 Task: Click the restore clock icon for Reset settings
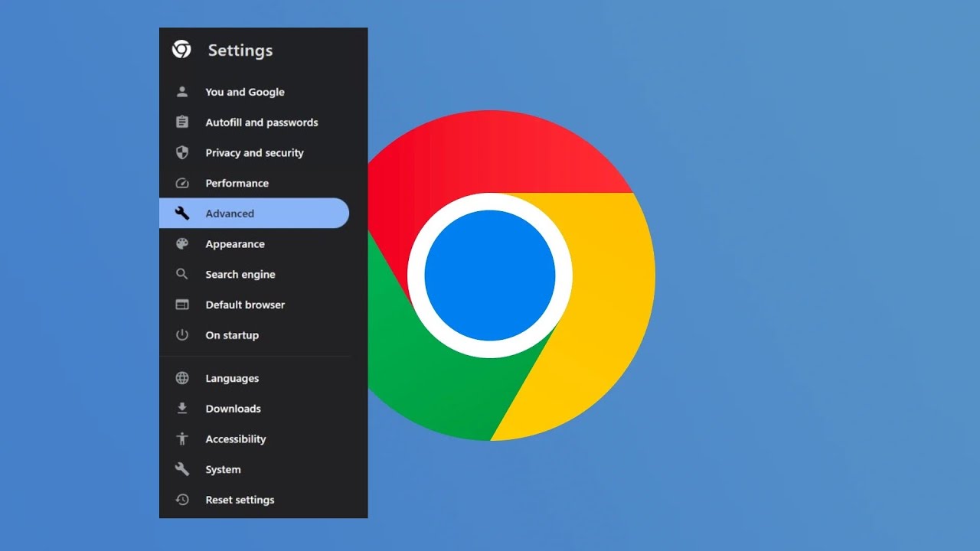point(181,500)
